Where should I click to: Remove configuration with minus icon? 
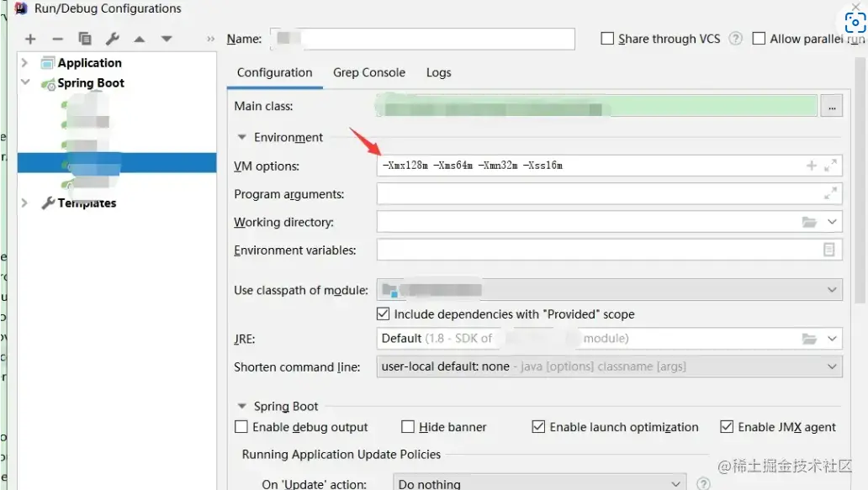click(x=57, y=39)
